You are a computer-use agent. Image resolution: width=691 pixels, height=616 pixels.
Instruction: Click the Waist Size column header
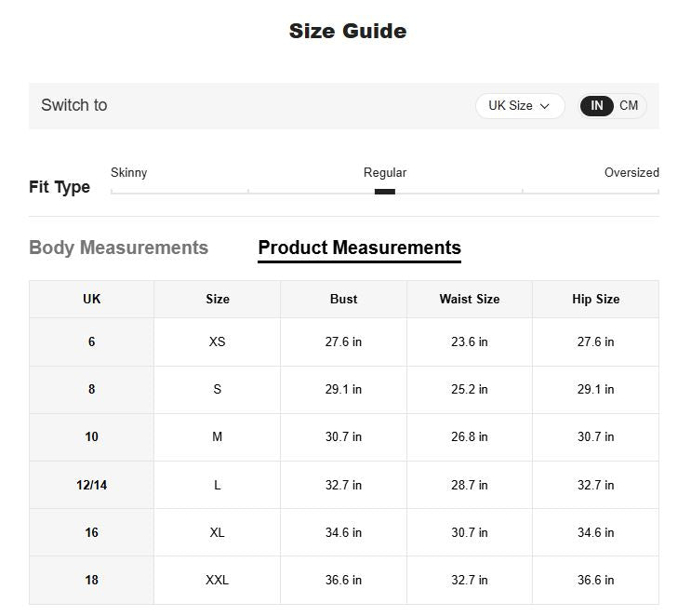(470, 299)
